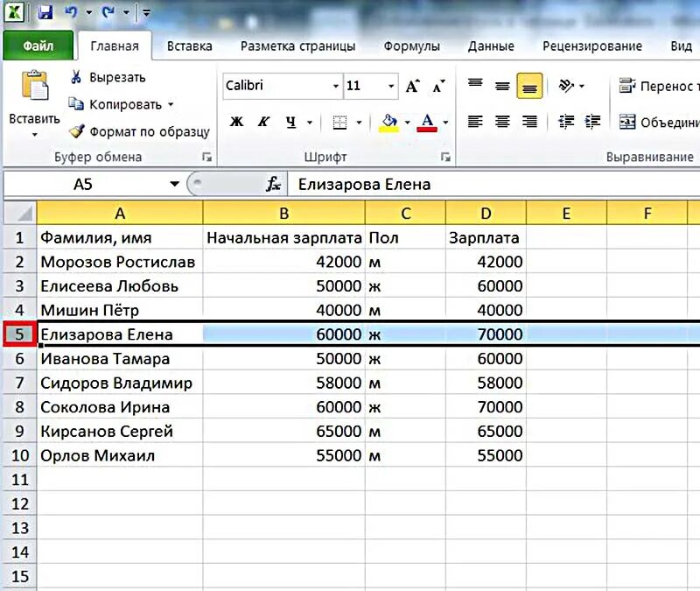Customize the Quick Access Toolbar
Image resolution: width=700 pixels, height=591 pixels.
click(146, 12)
